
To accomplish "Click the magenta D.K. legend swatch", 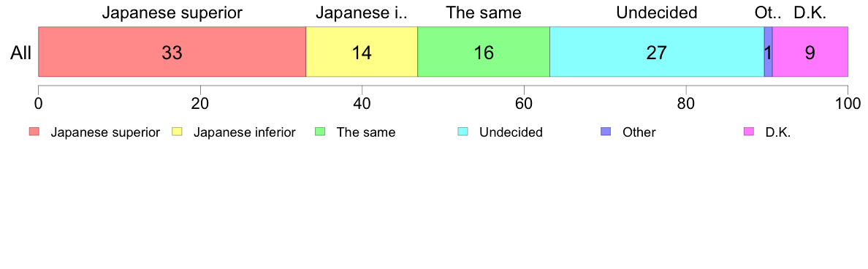I will pos(748,132).
